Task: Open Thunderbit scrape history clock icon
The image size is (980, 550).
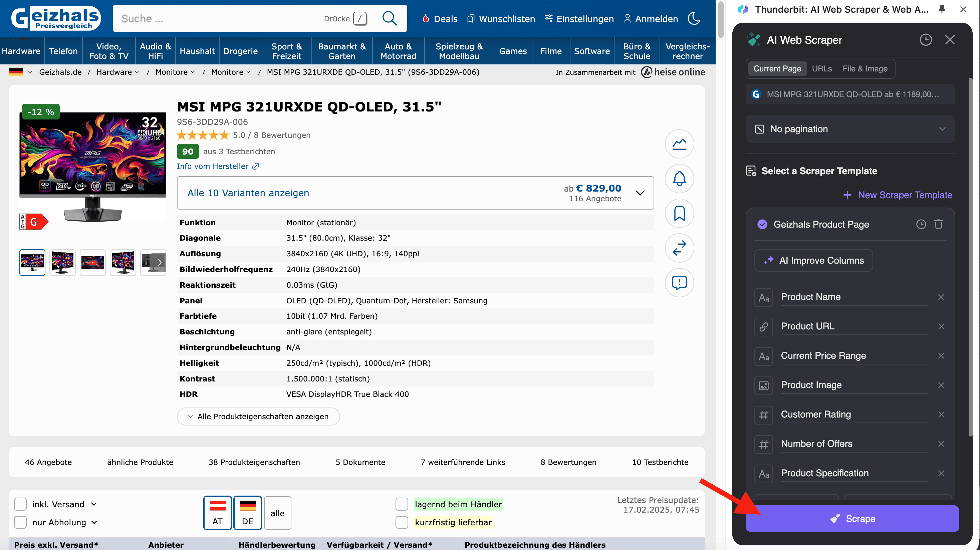Action: point(926,40)
